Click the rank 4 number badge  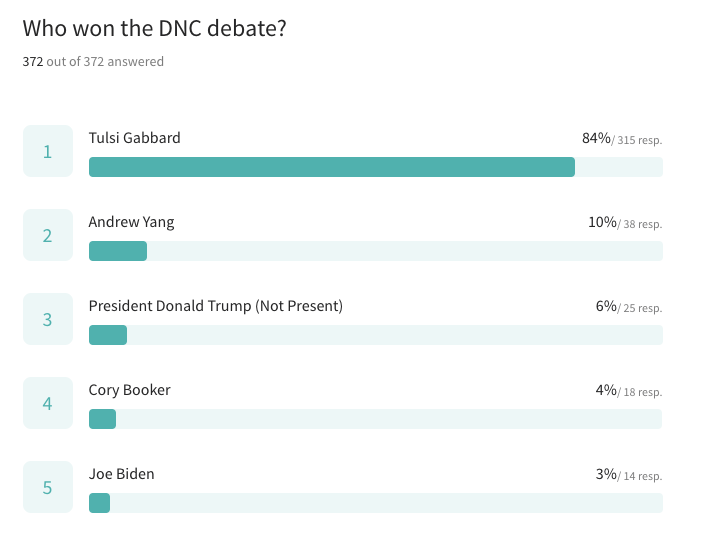coord(48,403)
